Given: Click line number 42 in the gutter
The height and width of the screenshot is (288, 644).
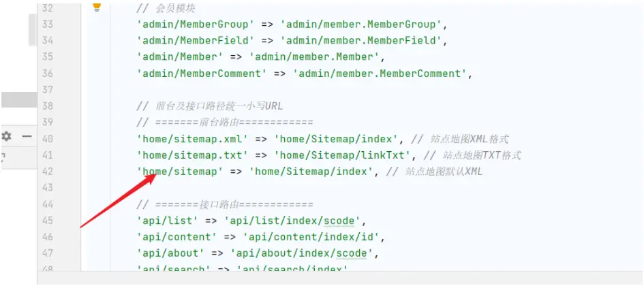Looking at the screenshot, I should (x=48, y=172).
